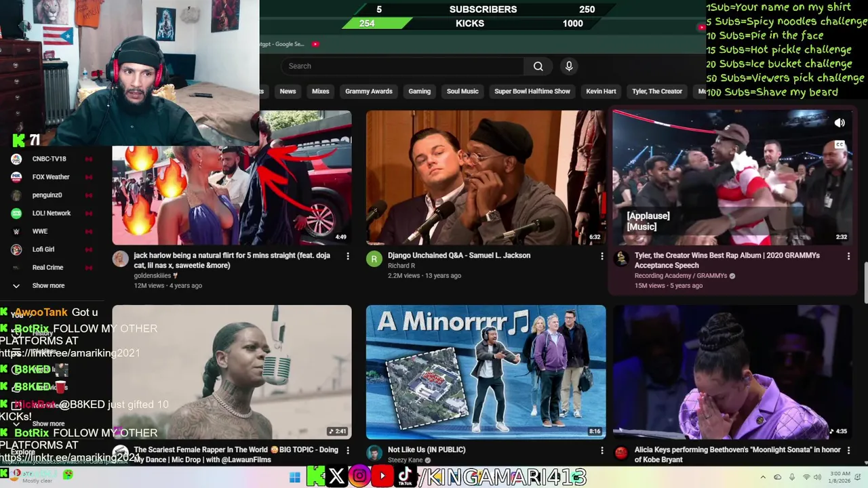Open Wi-Fi network tray icon
868x488 pixels.
[807, 477]
